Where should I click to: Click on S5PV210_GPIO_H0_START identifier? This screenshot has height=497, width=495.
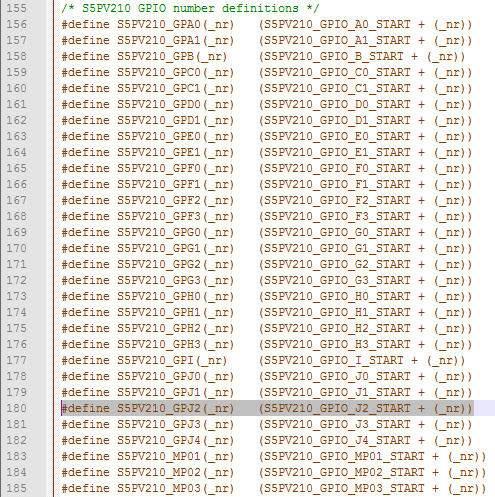click(337, 296)
